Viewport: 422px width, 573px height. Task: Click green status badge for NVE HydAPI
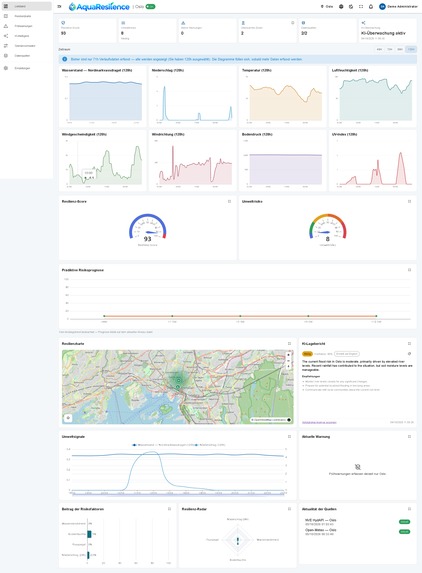click(404, 522)
